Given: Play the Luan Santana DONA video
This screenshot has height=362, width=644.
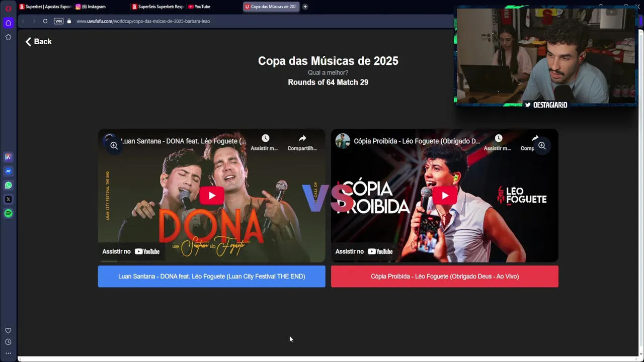Looking at the screenshot, I should (211, 196).
